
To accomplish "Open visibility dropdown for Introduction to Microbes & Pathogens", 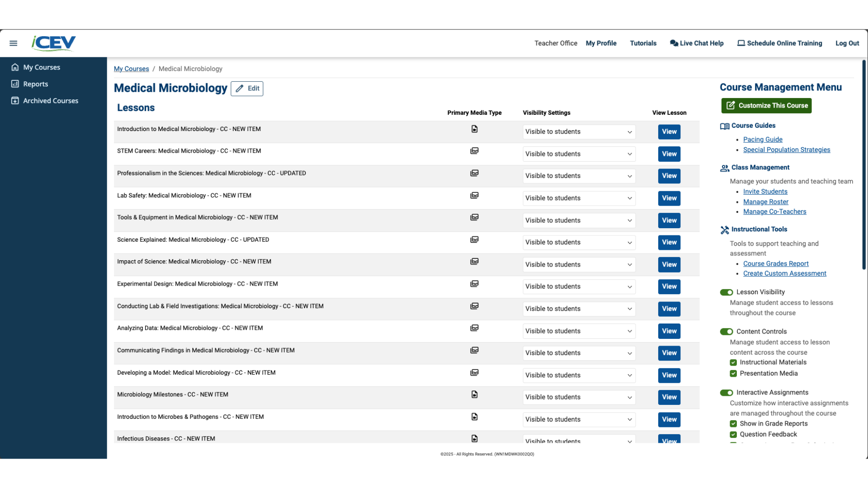I will point(579,419).
